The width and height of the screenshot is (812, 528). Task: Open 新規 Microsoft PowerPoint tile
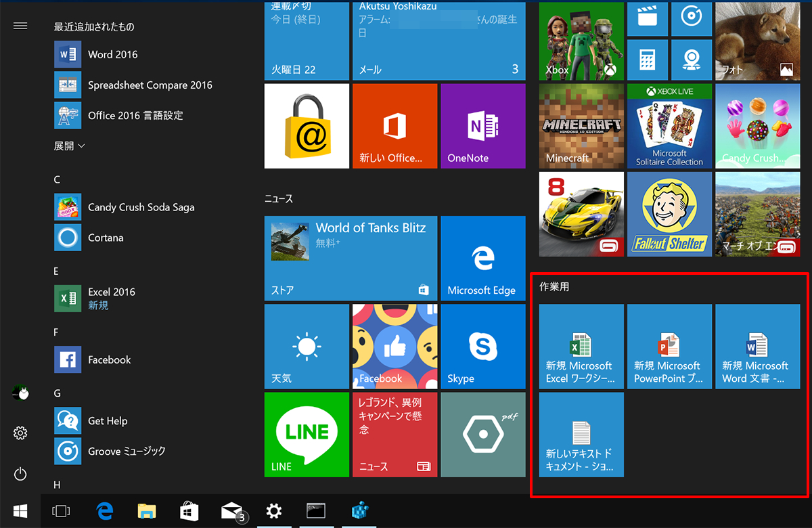coord(669,347)
